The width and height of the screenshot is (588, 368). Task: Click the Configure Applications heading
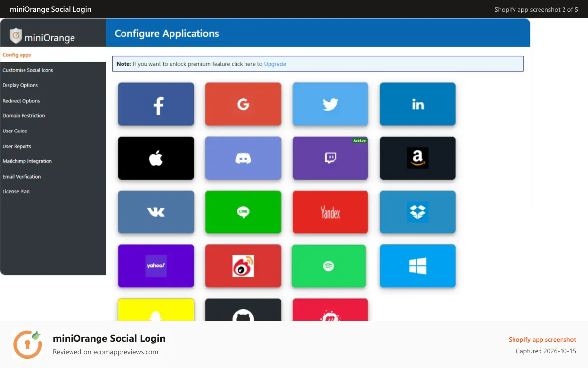click(x=167, y=33)
